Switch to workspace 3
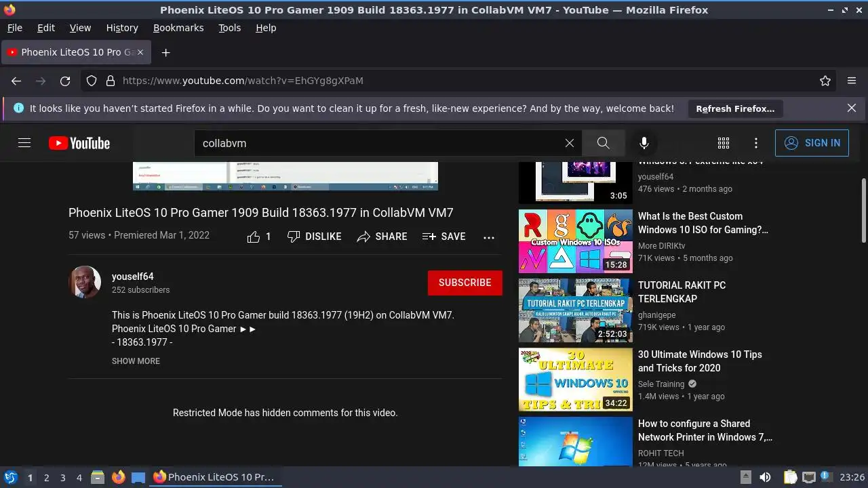The image size is (868, 488). pos(62,478)
